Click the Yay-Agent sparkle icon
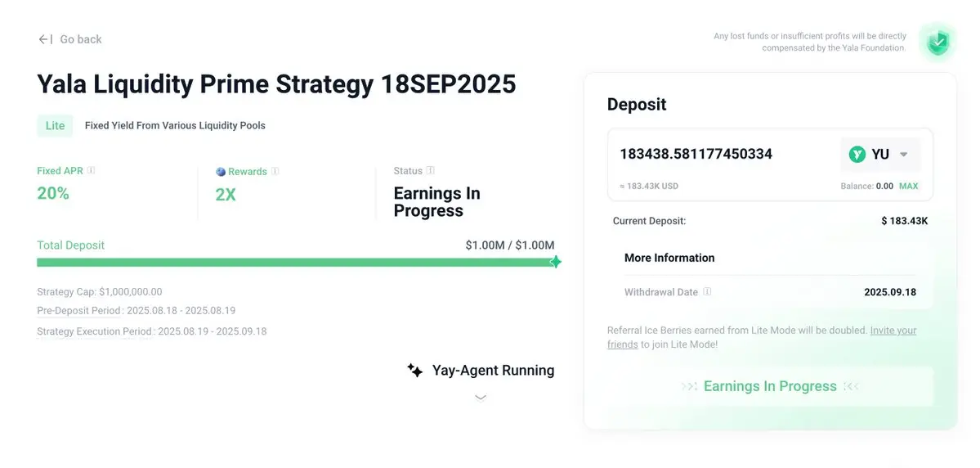980x468 pixels. [415, 371]
